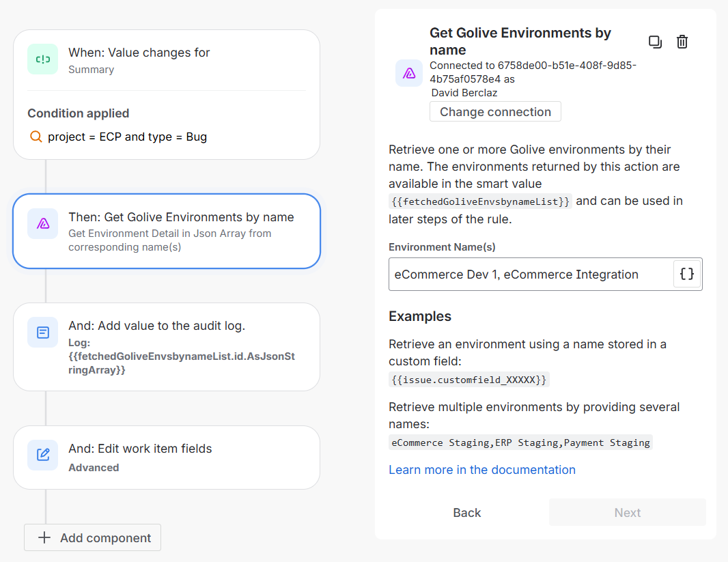Viewport: 728px width, 562px height.
Task: Duplicate this component using the copy icon
Action: coord(655,42)
